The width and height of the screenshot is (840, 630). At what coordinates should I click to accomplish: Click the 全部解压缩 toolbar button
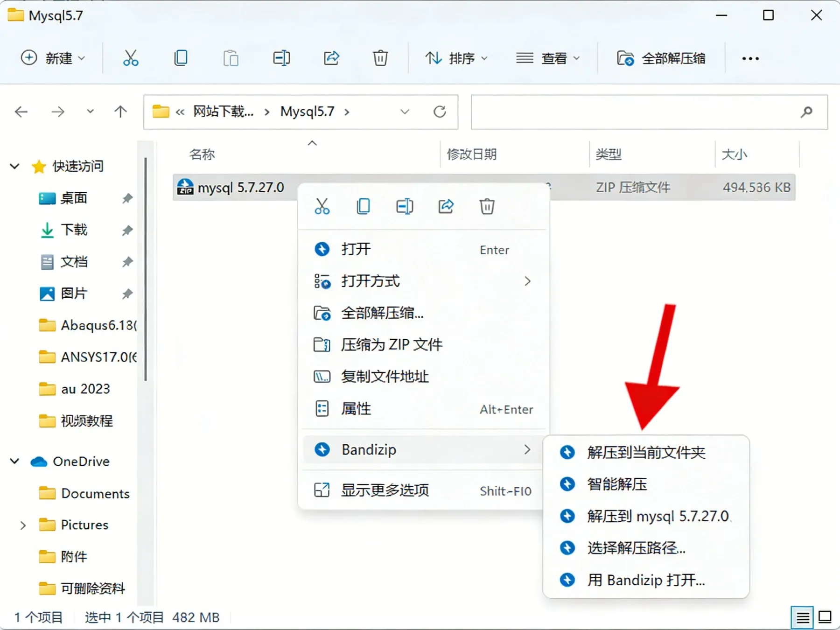[x=661, y=58]
